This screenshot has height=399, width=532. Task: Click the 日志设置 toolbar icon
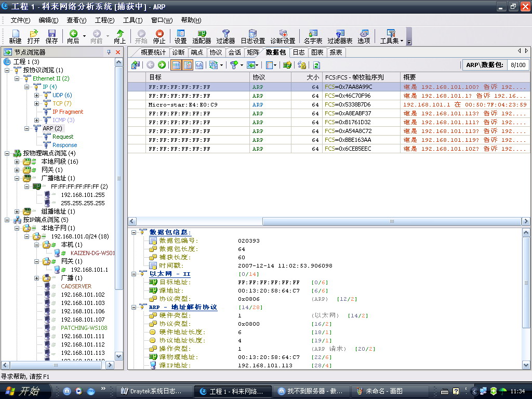point(252,36)
